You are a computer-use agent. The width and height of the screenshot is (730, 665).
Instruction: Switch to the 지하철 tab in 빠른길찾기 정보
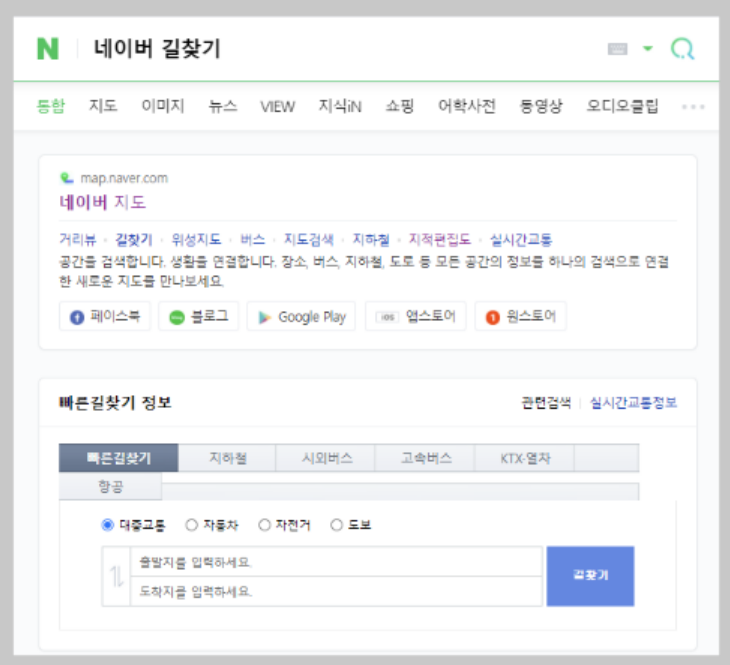(x=227, y=458)
